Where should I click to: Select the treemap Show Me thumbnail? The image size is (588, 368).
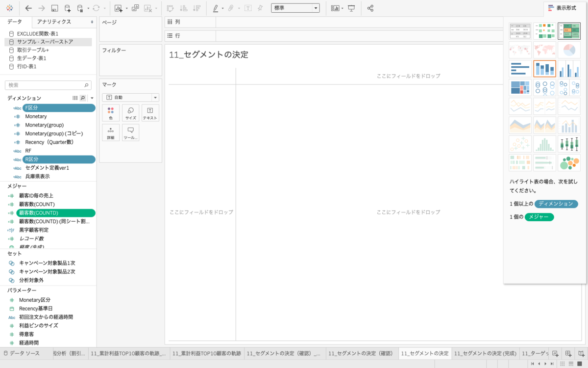[520, 87]
